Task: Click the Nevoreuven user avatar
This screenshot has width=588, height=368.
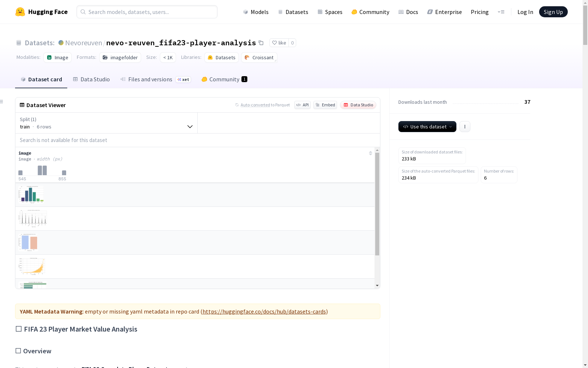Action: pos(61,43)
